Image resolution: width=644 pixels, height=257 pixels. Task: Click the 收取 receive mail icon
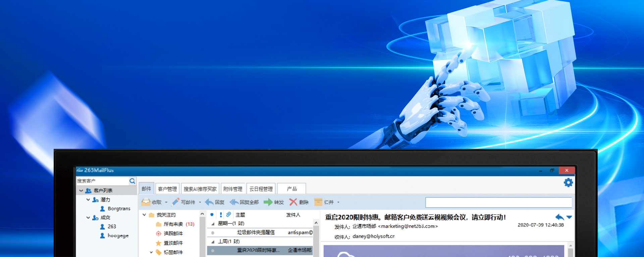(x=146, y=202)
